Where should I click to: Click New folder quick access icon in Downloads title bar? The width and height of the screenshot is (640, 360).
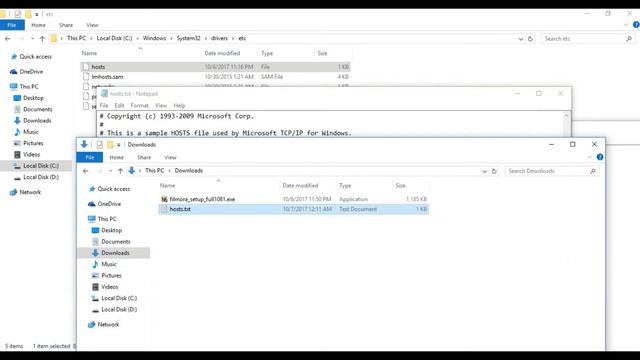110,144
